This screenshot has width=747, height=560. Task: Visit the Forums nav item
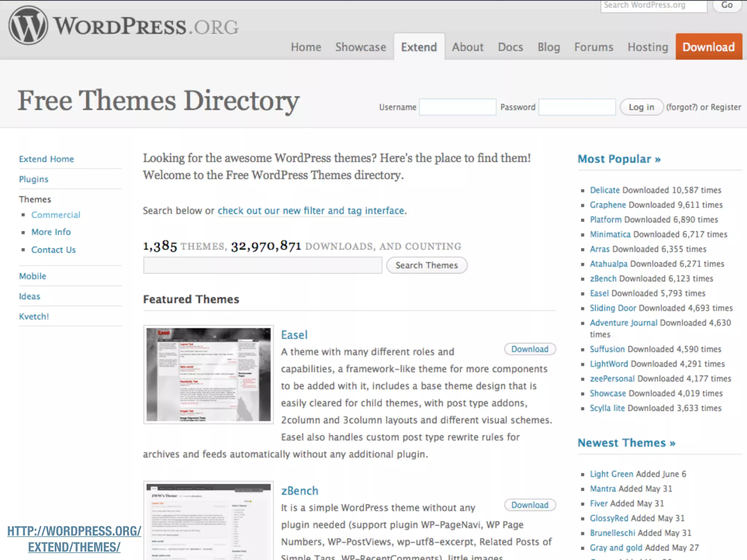(x=594, y=47)
